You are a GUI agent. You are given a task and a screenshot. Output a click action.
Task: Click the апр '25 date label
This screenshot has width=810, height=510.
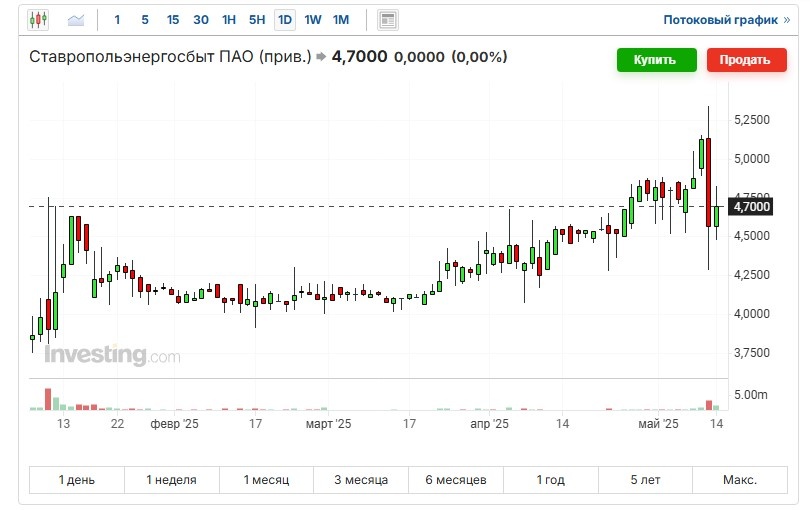click(489, 424)
